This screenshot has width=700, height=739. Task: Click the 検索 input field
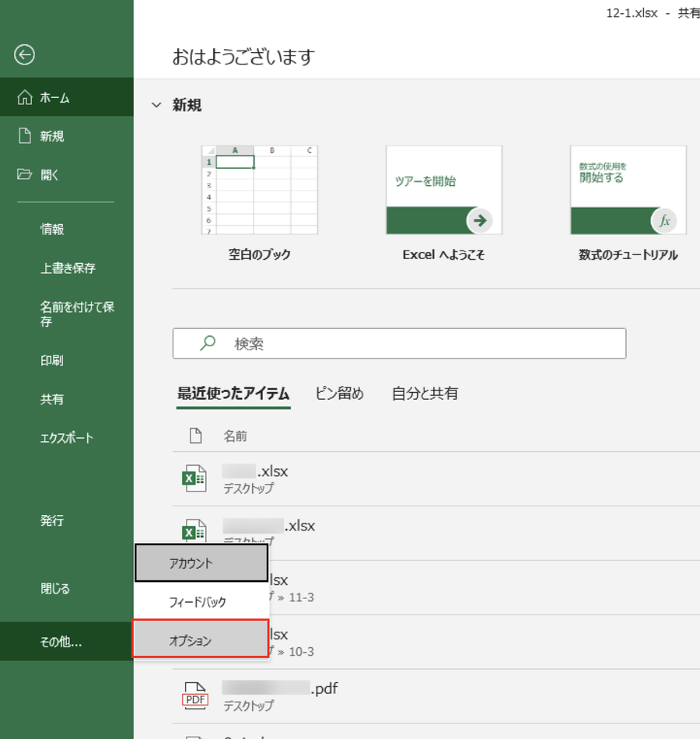[x=399, y=343]
